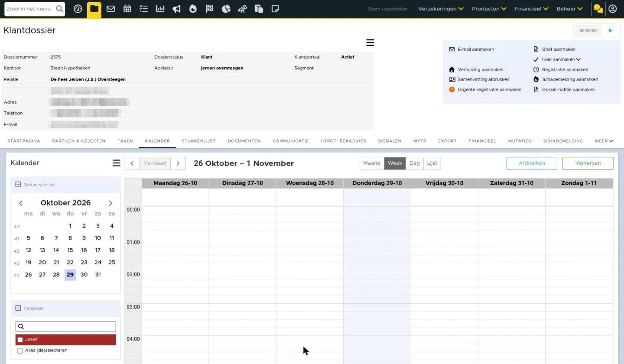Switch to the Documenten tab
Viewport: 624px width, 364px height.
click(x=244, y=141)
